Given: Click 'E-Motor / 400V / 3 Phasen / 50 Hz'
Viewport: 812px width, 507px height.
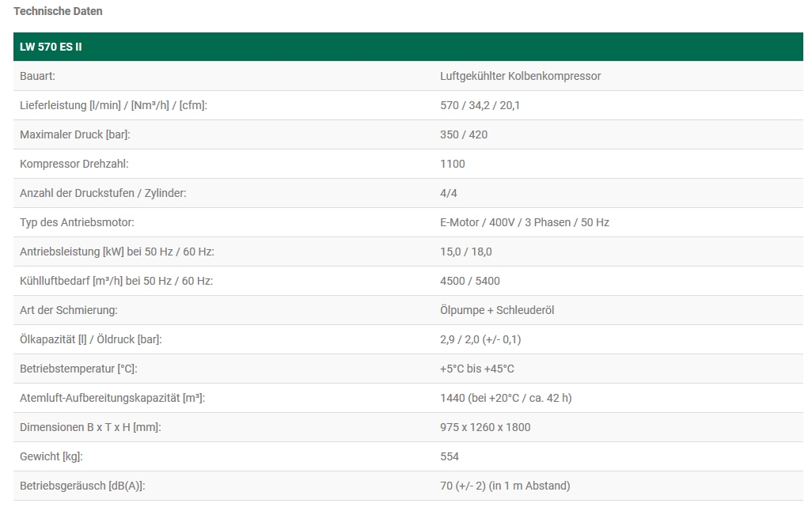Looking at the screenshot, I should coord(525,222).
